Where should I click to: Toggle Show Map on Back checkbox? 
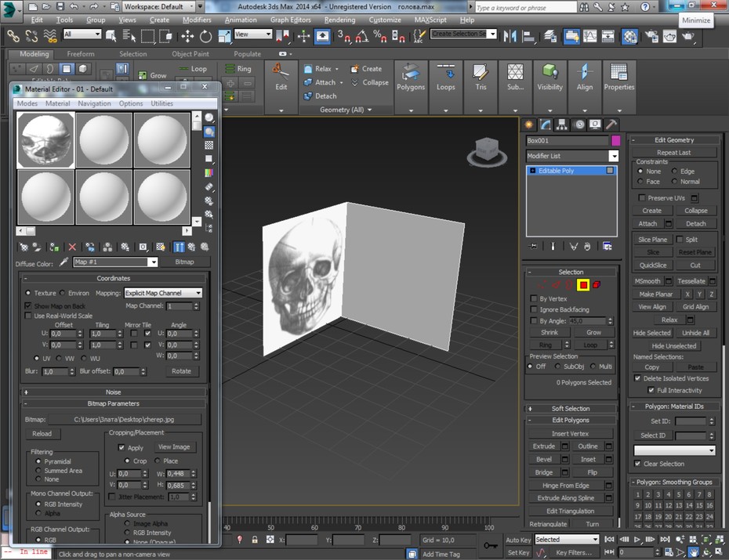(x=28, y=306)
